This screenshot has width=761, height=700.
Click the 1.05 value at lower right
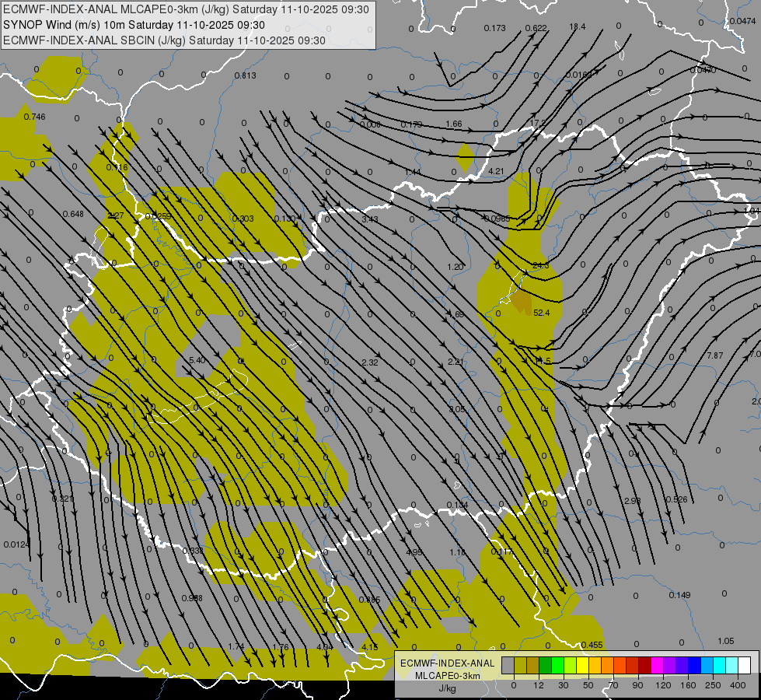pyautogui.click(x=725, y=641)
